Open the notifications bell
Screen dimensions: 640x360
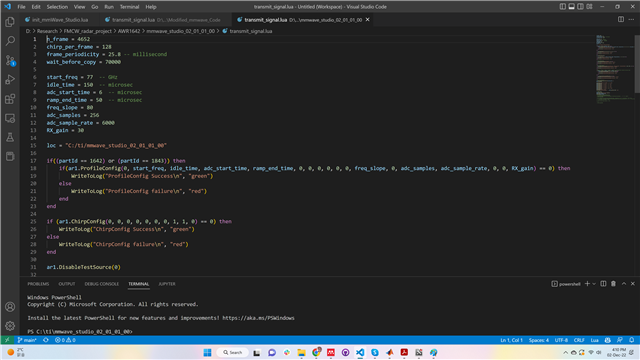point(631,340)
